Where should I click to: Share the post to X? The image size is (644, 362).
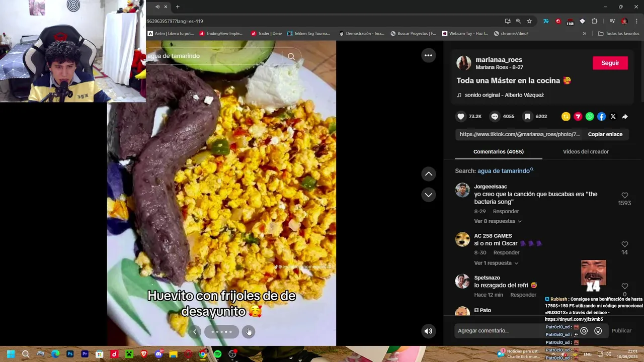coord(613,117)
